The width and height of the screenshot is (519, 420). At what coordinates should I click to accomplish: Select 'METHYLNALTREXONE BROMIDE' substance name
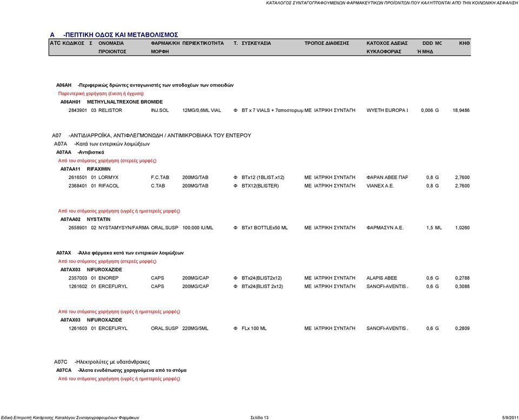click(125, 102)
